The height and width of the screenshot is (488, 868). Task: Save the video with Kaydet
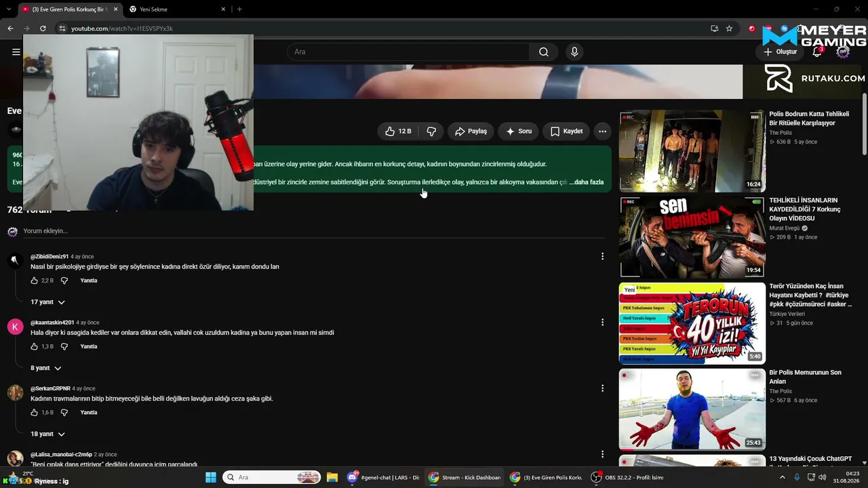click(x=566, y=131)
